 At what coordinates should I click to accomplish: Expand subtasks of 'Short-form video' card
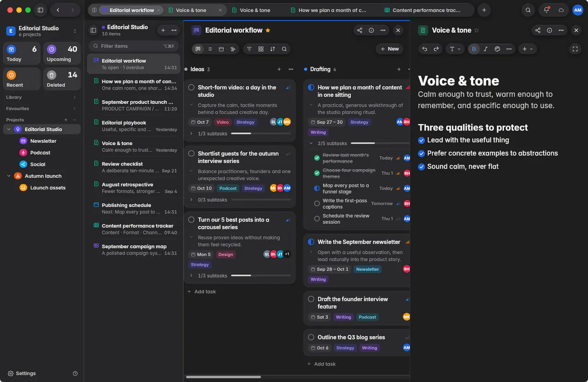pos(192,133)
